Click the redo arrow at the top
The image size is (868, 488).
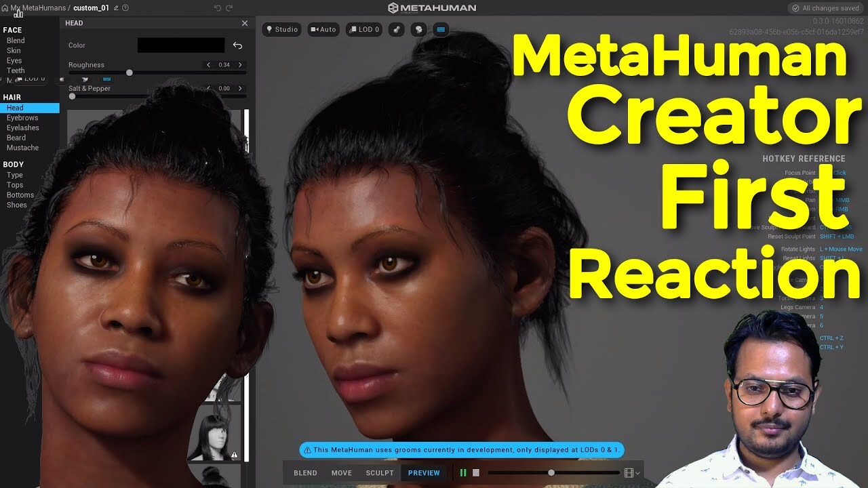[x=230, y=7]
